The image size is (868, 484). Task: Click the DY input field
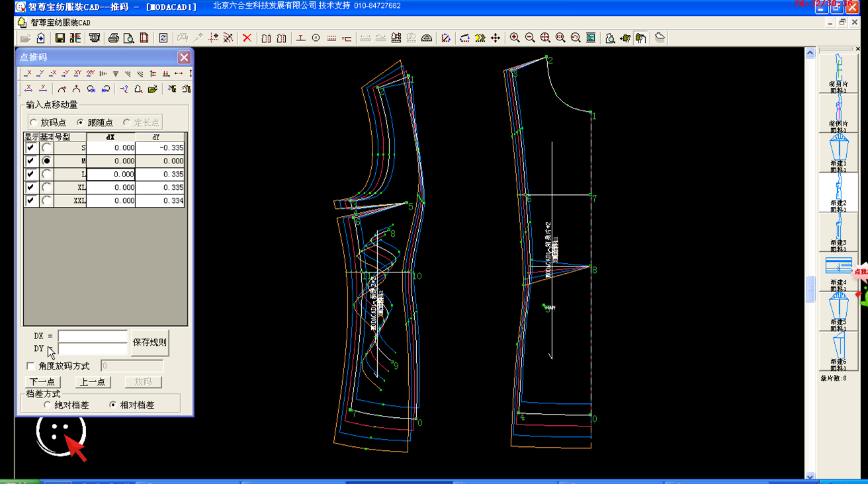pos(93,349)
